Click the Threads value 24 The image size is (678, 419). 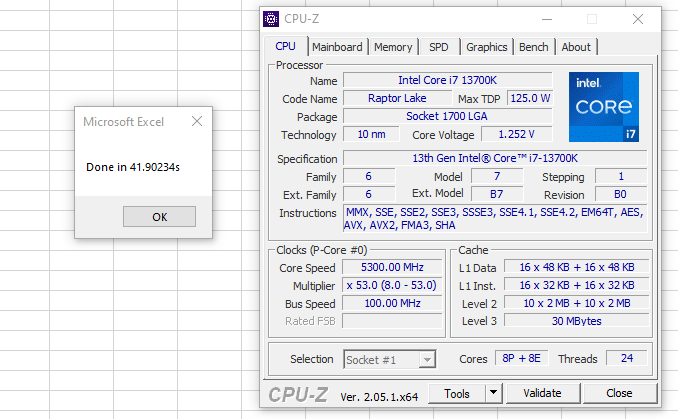coord(627,358)
